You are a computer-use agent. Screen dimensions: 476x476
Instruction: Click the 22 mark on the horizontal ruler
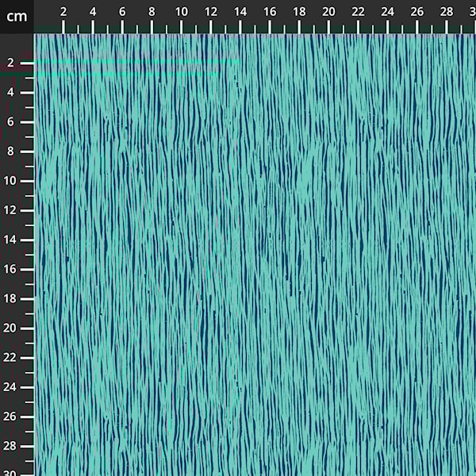(x=358, y=12)
